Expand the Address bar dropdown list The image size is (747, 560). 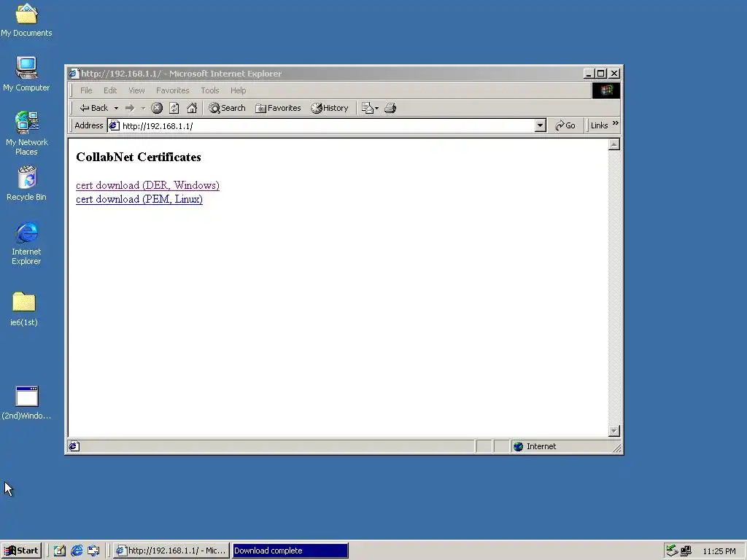point(540,125)
